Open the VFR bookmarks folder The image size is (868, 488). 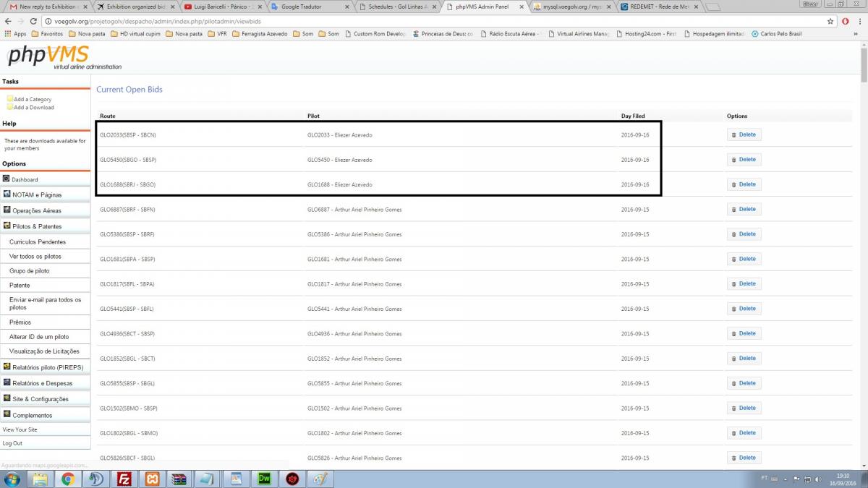217,34
